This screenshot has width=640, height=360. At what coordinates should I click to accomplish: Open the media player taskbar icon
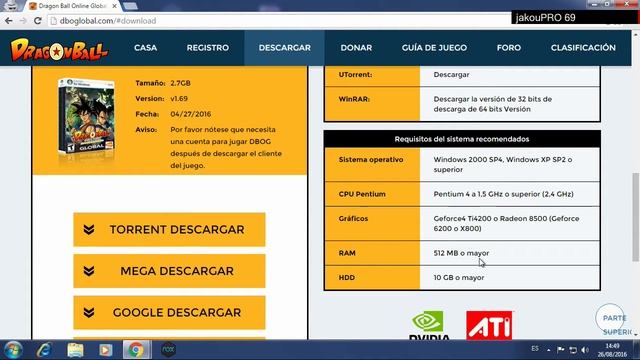point(106,350)
